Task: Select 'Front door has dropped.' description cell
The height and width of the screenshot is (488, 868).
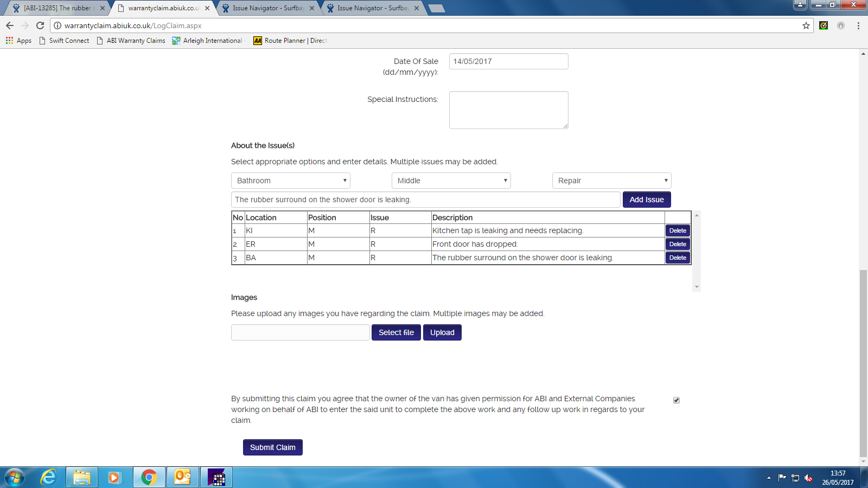Action: 548,244
